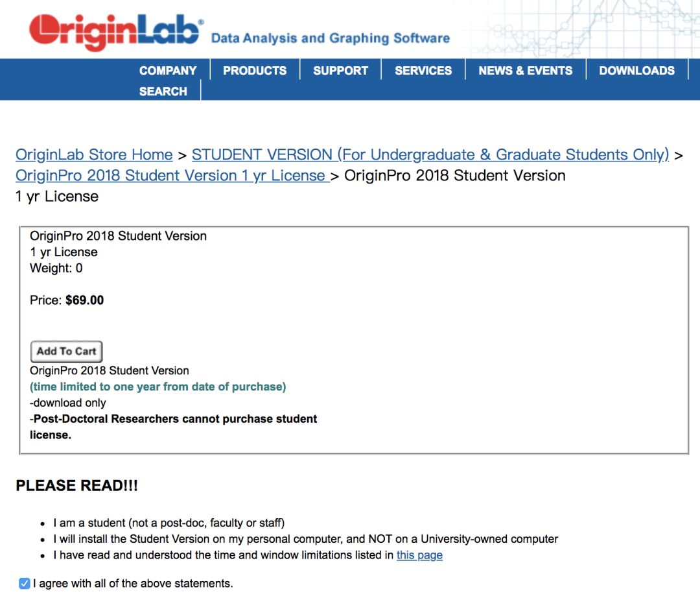Screen dimensions: 700x609
Task: Click the header graph banner image
Action: coord(583,29)
